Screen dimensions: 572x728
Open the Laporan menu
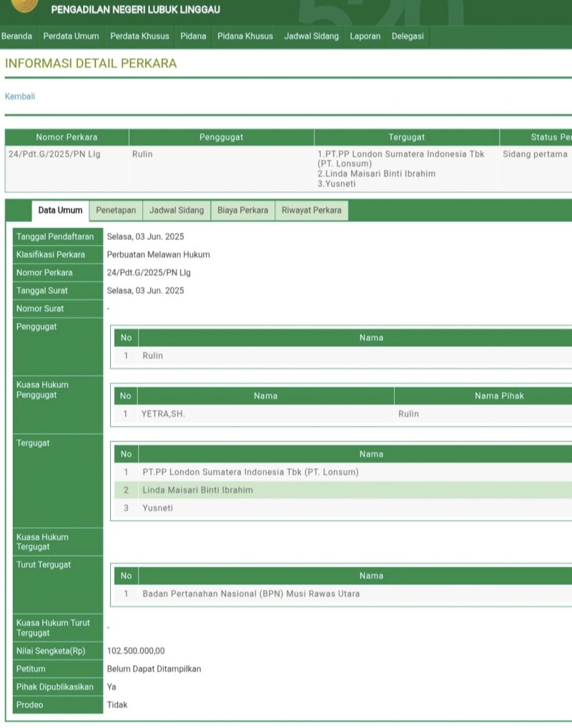click(x=365, y=36)
